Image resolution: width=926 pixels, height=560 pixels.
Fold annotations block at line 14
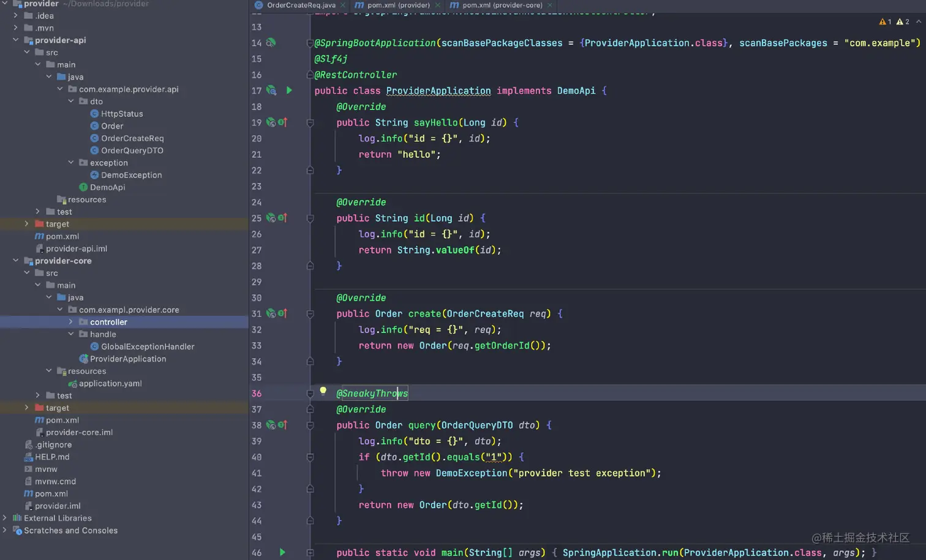(310, 43)
